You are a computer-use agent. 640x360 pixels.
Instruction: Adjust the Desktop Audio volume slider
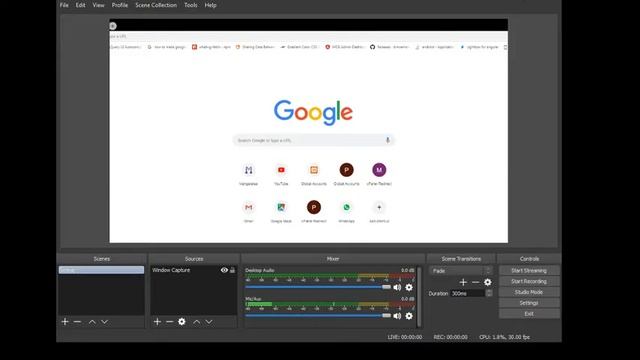[x=318, y=287]
